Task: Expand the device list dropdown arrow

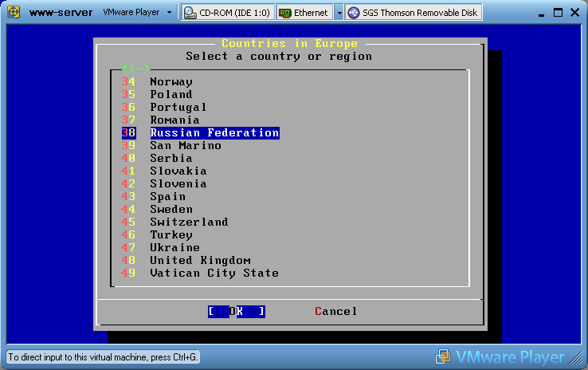Action: tap(339, 13)
